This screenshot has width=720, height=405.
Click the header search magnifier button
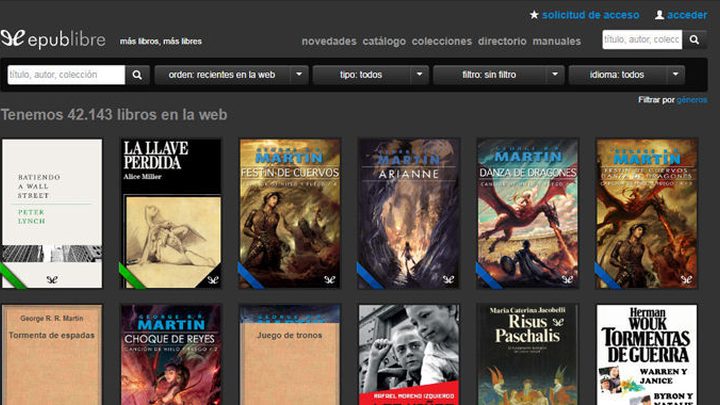coord(694,40)
